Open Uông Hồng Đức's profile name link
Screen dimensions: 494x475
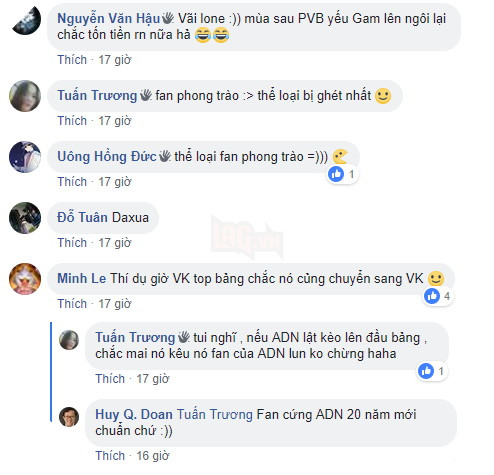(x=107, y=156)
